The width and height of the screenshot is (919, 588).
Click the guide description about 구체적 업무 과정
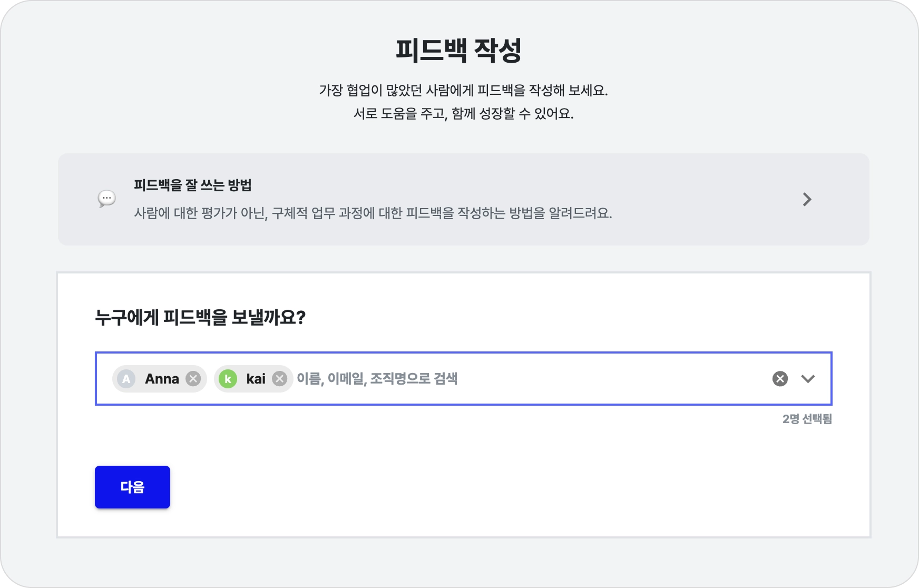373,213
